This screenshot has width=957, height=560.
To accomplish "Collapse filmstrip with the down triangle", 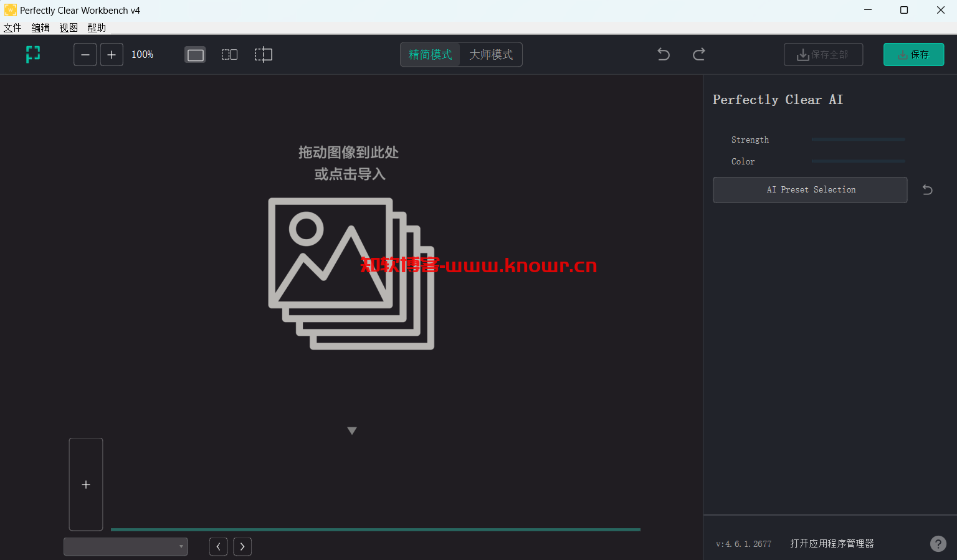I will pos(352,430).
